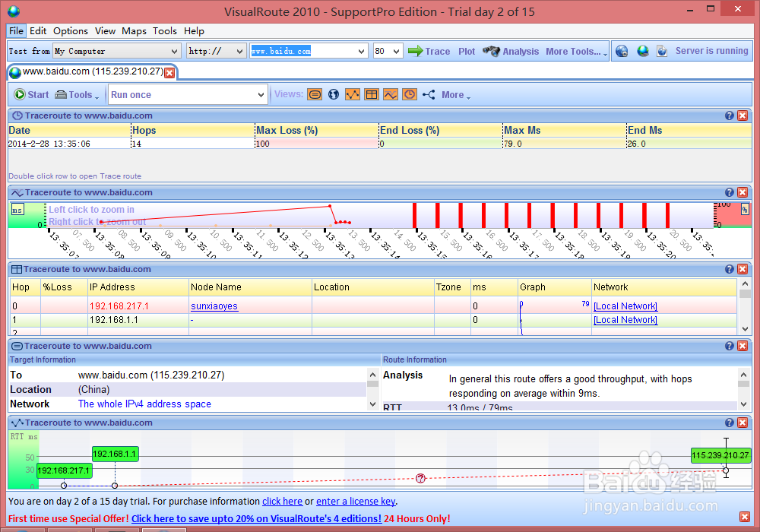Screen dimensions: 760x532
Task: Click the Start play icon
Action: (31, 94)
